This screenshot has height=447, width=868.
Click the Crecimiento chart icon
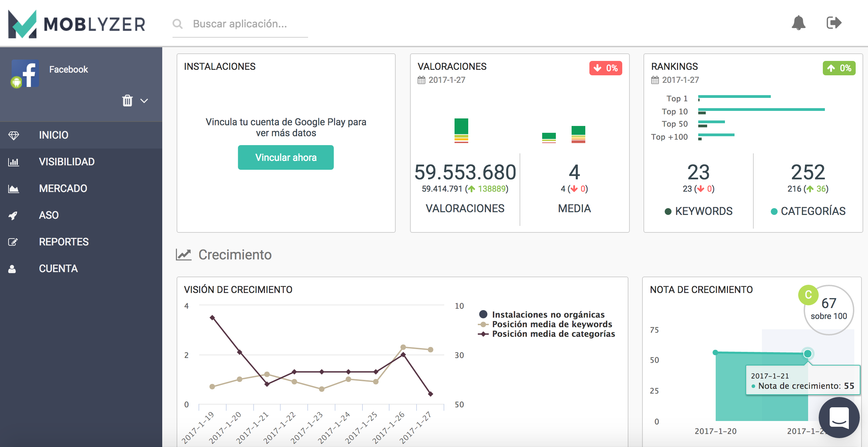point(183,255)
